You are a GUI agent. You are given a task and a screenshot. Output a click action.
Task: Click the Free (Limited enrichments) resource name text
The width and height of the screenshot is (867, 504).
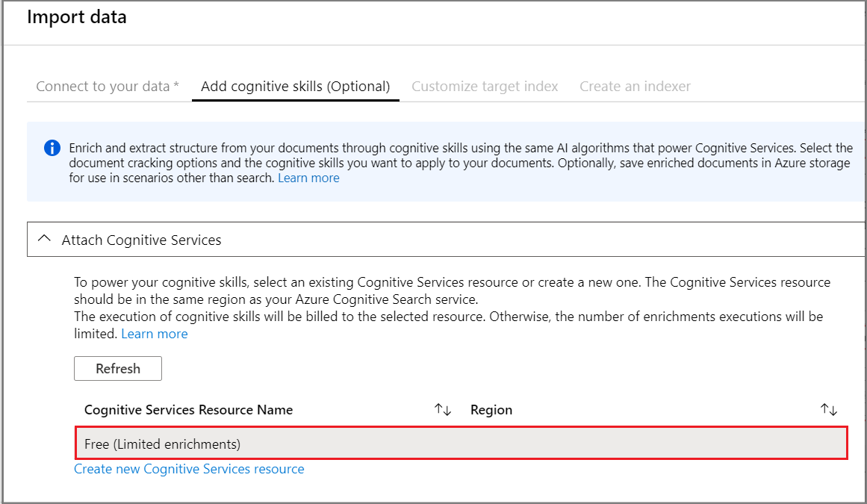coord(162,444)
